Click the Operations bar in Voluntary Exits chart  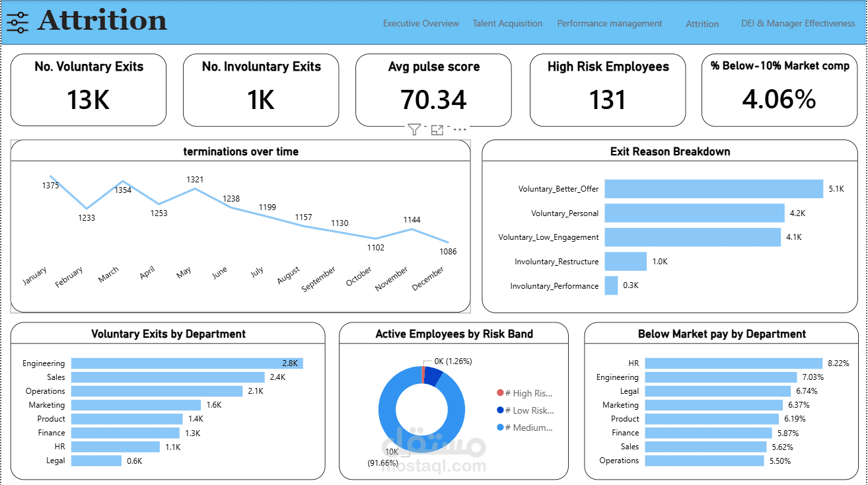click(157, 391)
